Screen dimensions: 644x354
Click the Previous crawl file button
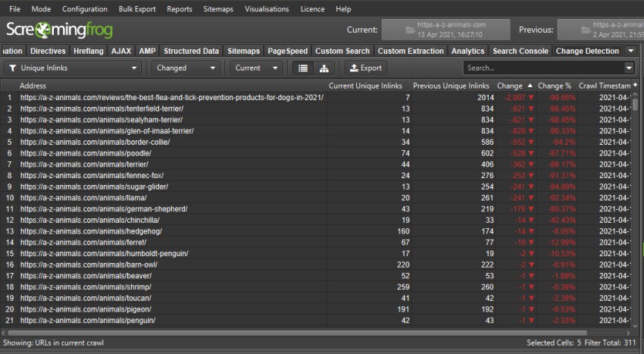[601, 30]
